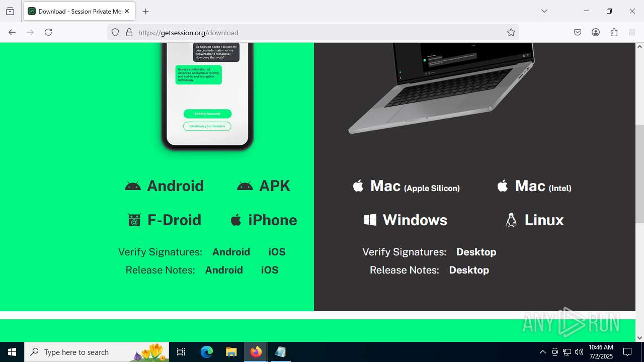Viewport: 644px width, 362px height.
Task: Click the page vertical scrollbar thumb
Action: [x=639, y=173]
